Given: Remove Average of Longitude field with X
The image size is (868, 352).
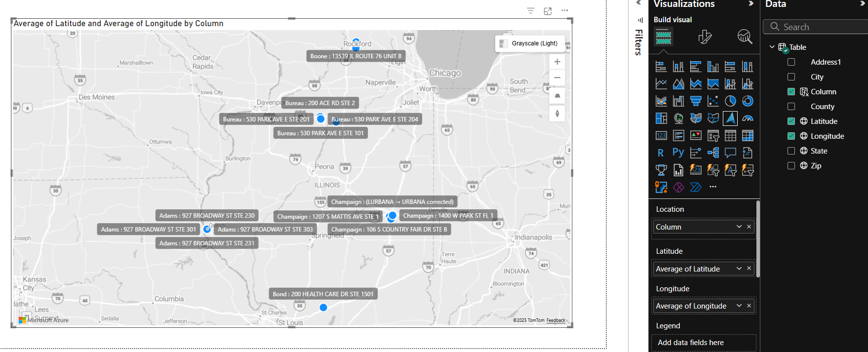Looking at the screenshot, I should coord(749,306).
